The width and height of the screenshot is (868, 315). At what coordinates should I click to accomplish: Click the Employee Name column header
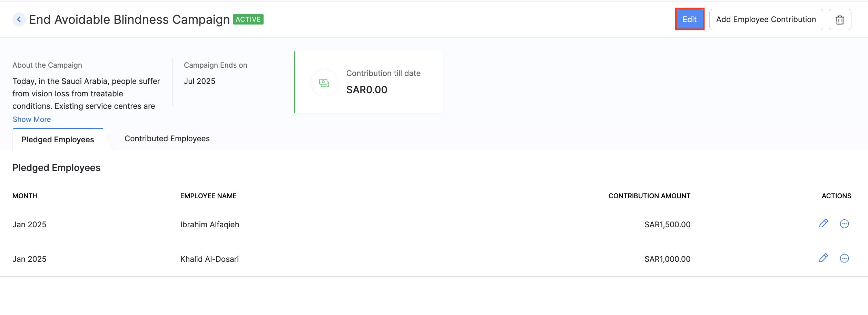tap(208, 196)
